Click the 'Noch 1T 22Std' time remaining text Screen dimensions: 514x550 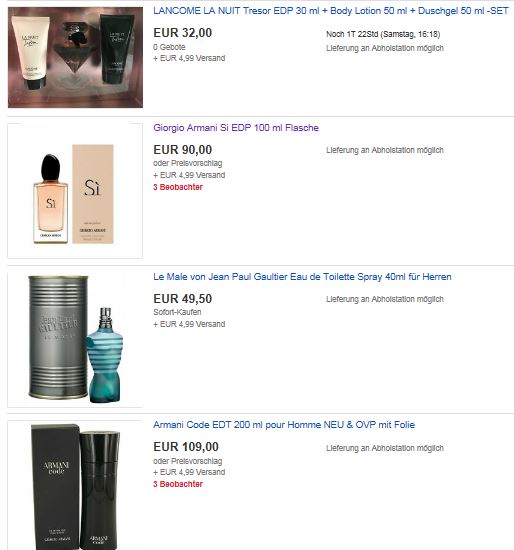(352, 34)
